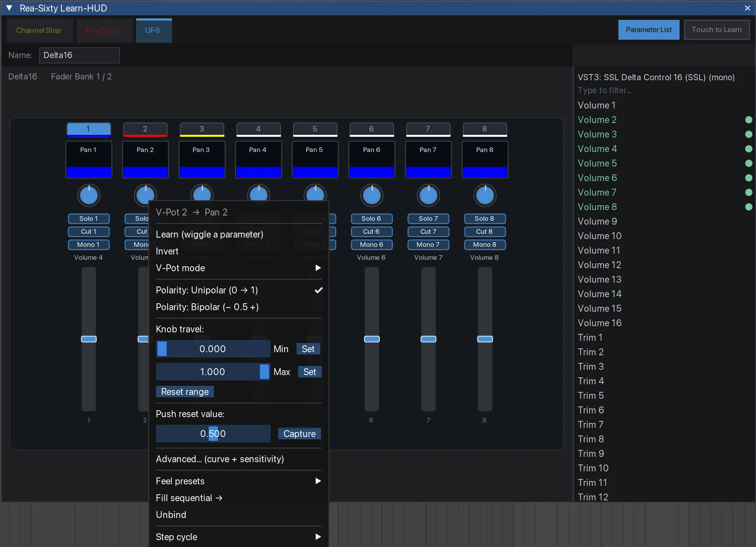The height and width of the screenshot is (547, 756).
Task: Choose Learn (wiggle a parameter) menu item
Action: point(238,235)
